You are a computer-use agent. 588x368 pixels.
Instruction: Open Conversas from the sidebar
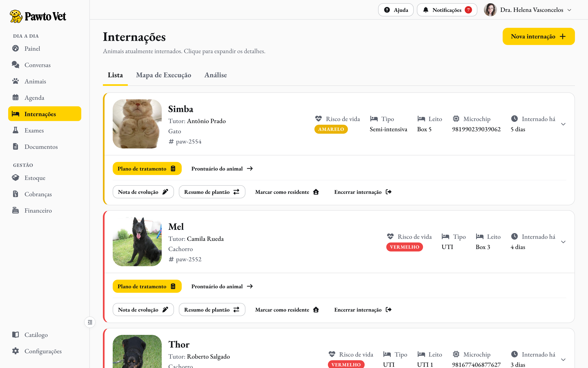(45, 65)
